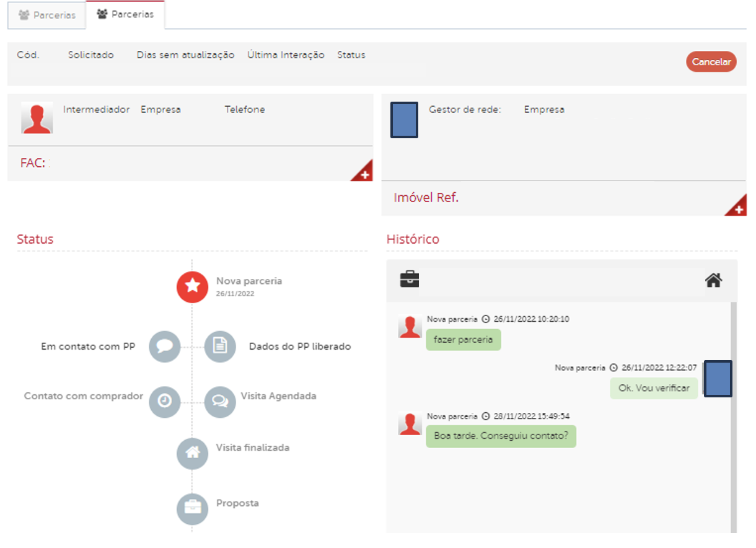The image size is (756, 548).
Task: Click the Histórico vertical scrollbar
Action: point(733,415)
